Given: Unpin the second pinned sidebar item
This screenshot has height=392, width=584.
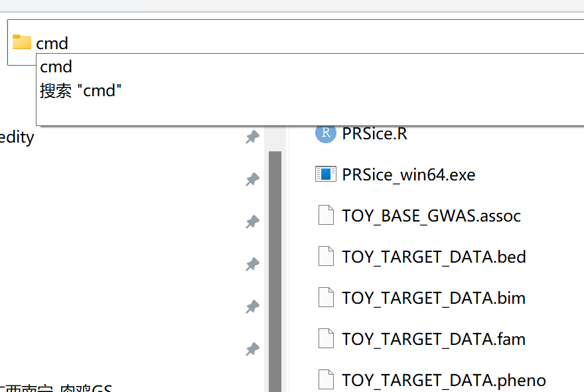Looking at the screenshot, I should click(x=252, y=179).
